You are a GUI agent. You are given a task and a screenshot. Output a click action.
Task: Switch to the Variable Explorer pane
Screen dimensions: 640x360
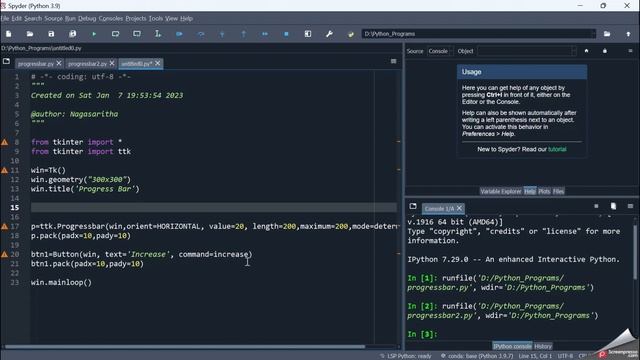point(501,191)
